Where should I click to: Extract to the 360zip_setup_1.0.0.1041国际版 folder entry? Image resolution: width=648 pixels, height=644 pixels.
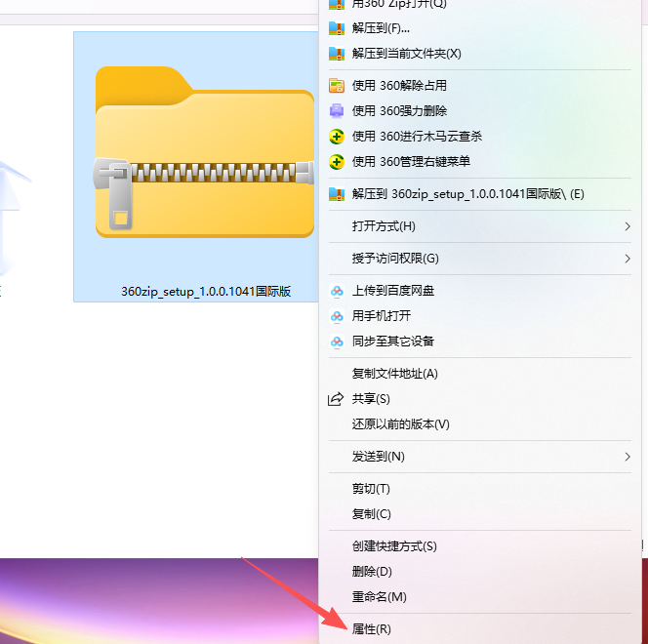[x=480, y=194]
